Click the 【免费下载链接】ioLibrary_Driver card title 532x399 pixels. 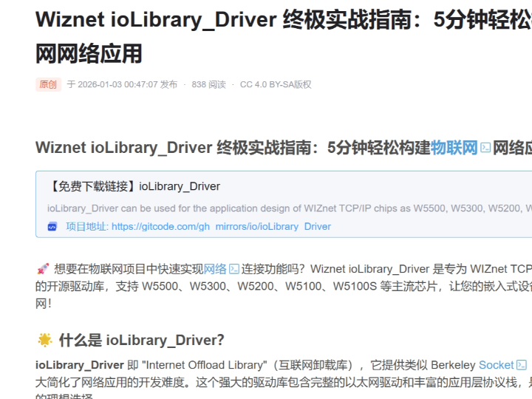[x=134, y=186]
